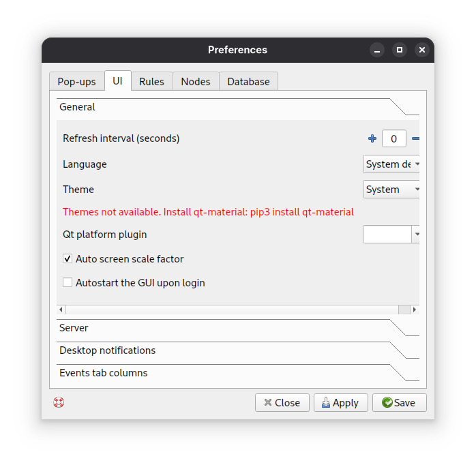Open the Theme dropdown
Screen dimensions: 476x465
(391, 189)
